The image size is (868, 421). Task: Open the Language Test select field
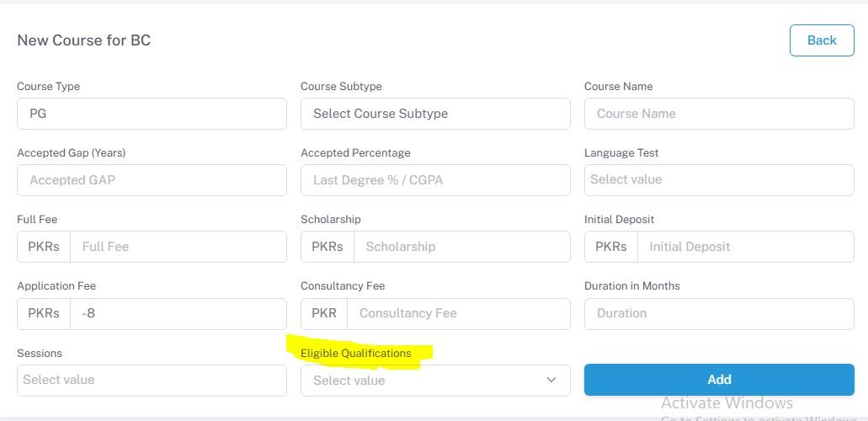click(x=719, y=180)
